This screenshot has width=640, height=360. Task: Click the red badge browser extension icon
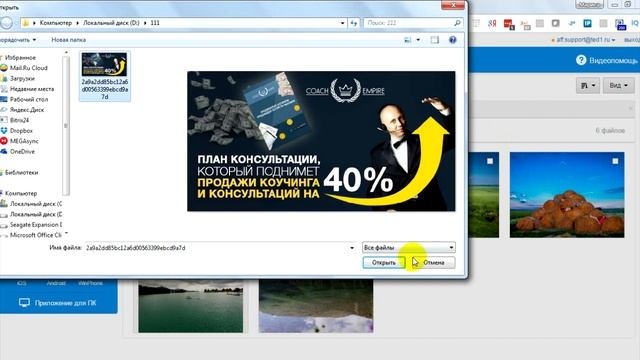coord(509,24)
